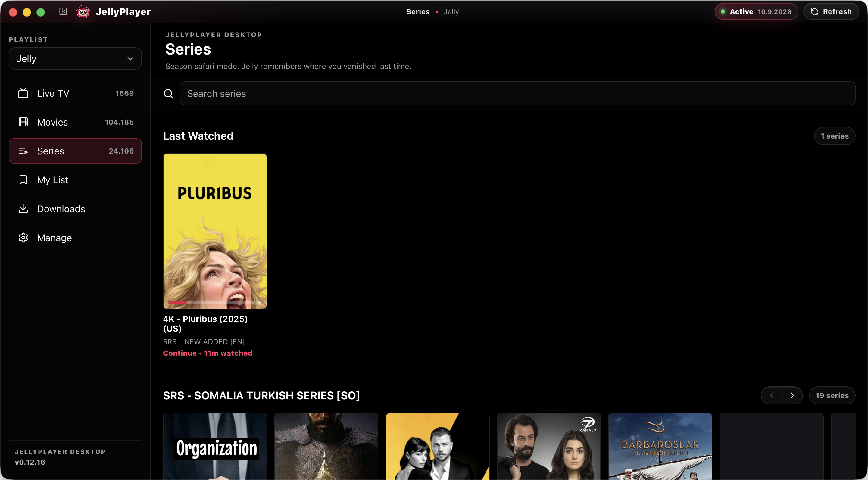
Task: Open the armored warrior series poster
Action: point(326,447)
